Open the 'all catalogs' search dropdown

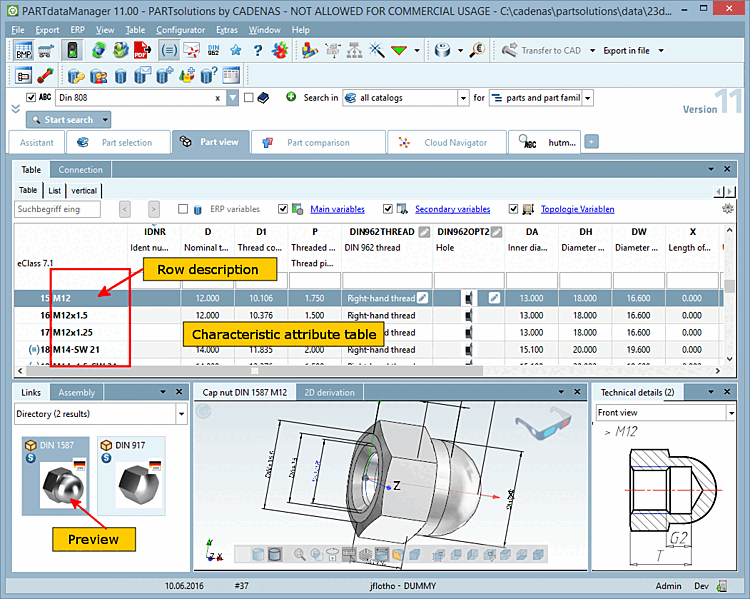tap(462, 98)
